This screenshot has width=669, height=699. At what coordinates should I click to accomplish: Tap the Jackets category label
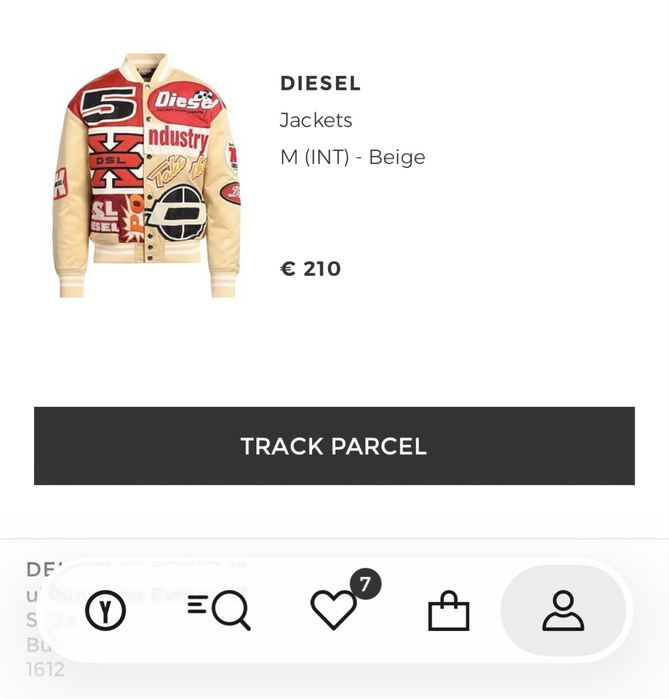coord(316,120)
